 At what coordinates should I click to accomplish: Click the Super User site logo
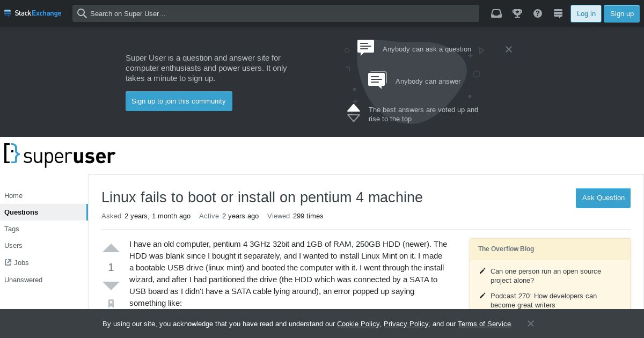[60, 155]
